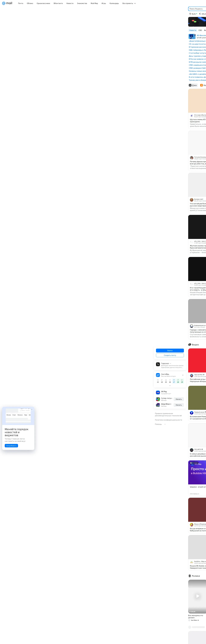
Task: Click Валери лайт author avatar
Action: coord(192,200)
